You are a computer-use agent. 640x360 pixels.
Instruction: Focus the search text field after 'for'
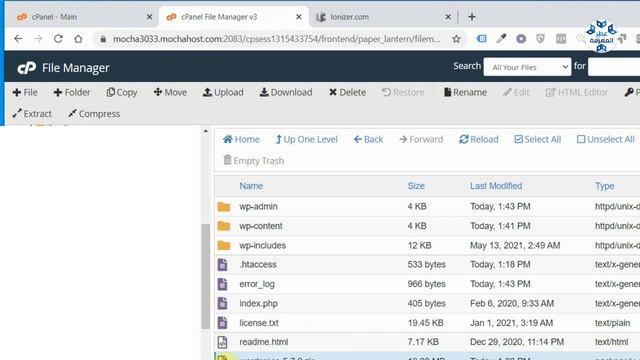[x=614, y=67]
